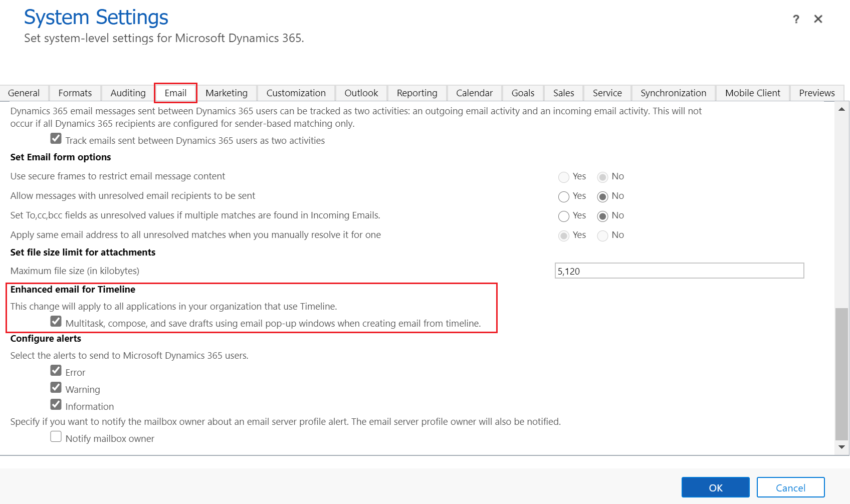Click the Maximum file size input field
Viewport: 850px width, 504px height.
click(679, 271)
